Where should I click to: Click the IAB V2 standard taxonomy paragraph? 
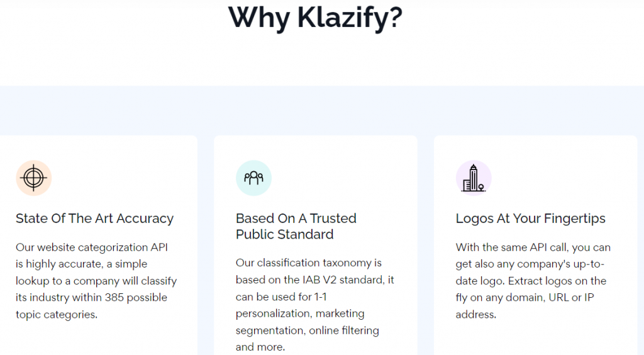tap(314, 305)
